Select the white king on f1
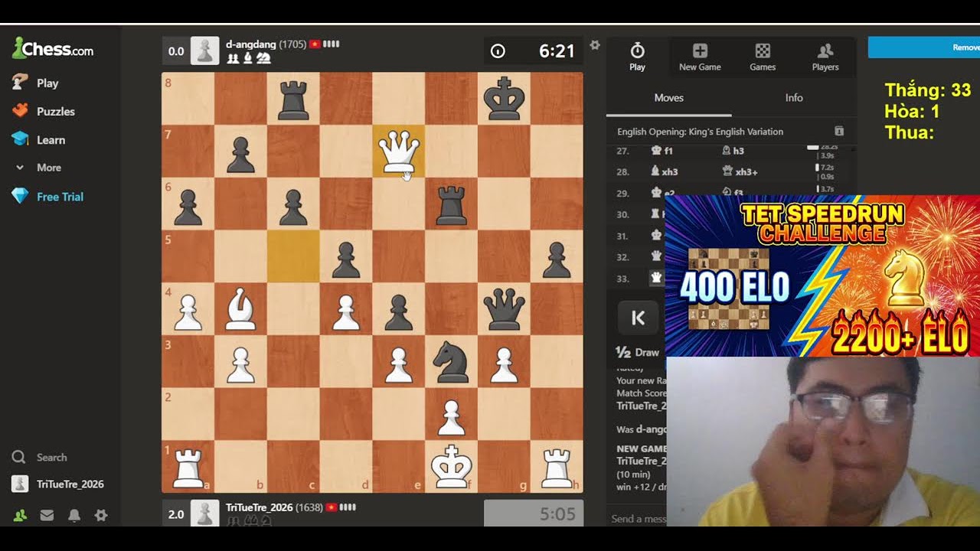Screen dimensions: 980x551 [452, 466]
